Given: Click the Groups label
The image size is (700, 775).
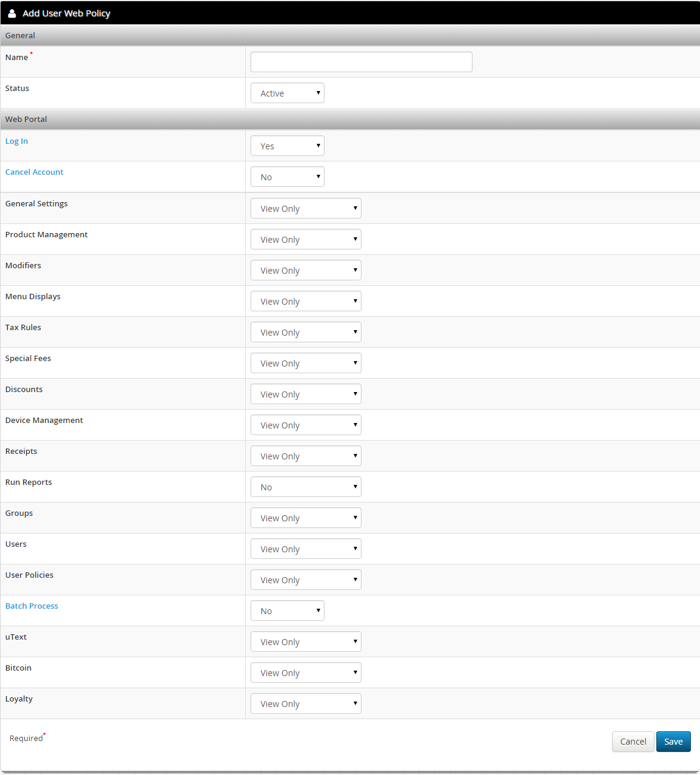Looking at the screenshot, I should pyautogui.click(x=19, y=513).
